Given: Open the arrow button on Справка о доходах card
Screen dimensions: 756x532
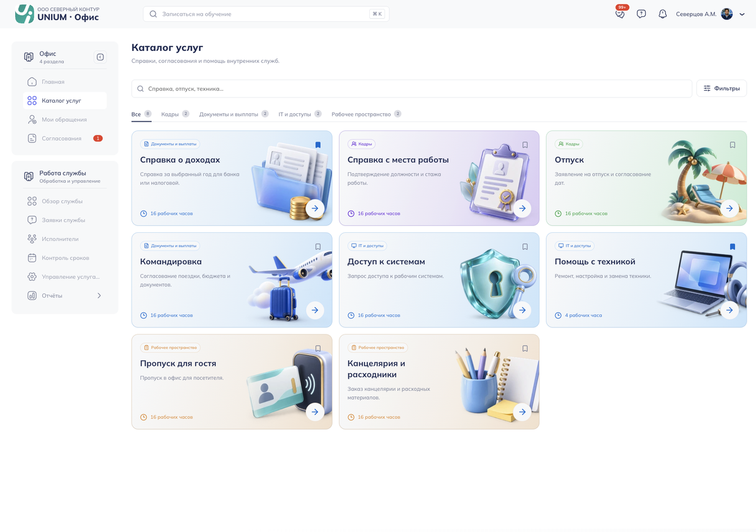Looking at the screenshot, I should 315,208.
